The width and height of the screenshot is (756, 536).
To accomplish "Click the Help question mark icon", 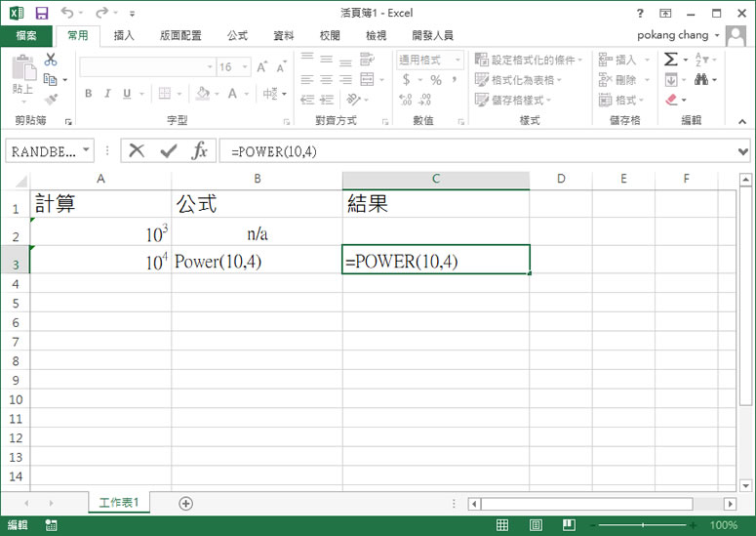I will pyautogui.click(x=640, y=13).
